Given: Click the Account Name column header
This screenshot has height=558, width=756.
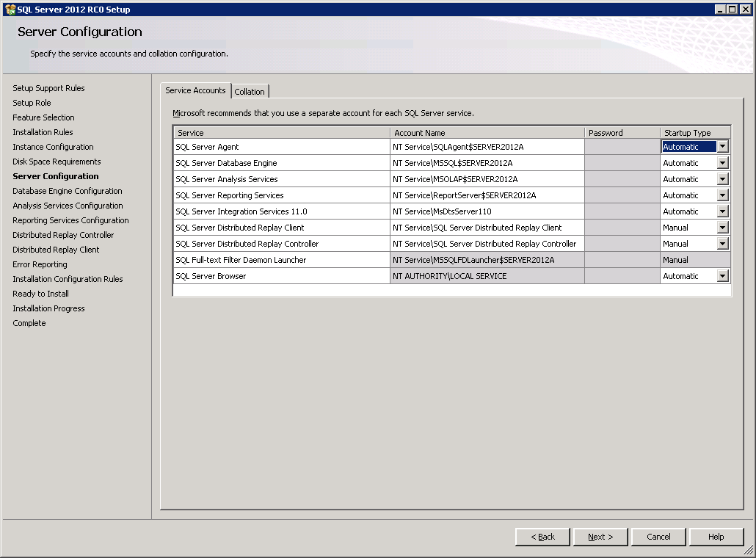Looking at the screenshot, I should [487, 133].
